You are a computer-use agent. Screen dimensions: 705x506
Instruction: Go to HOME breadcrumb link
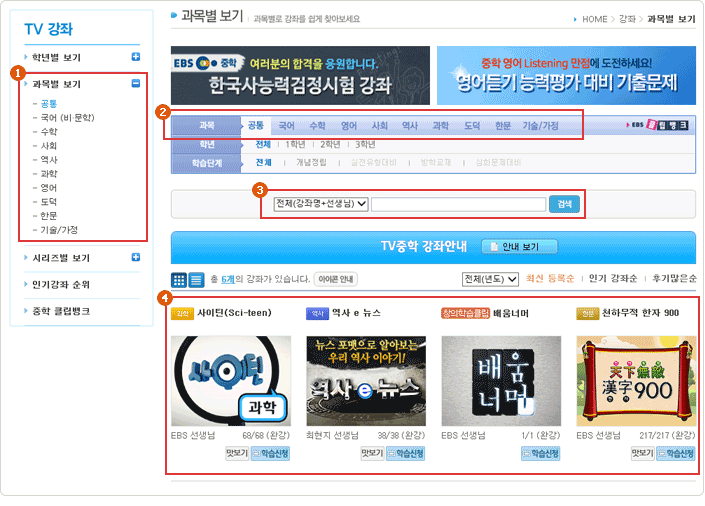pos(594,19)
